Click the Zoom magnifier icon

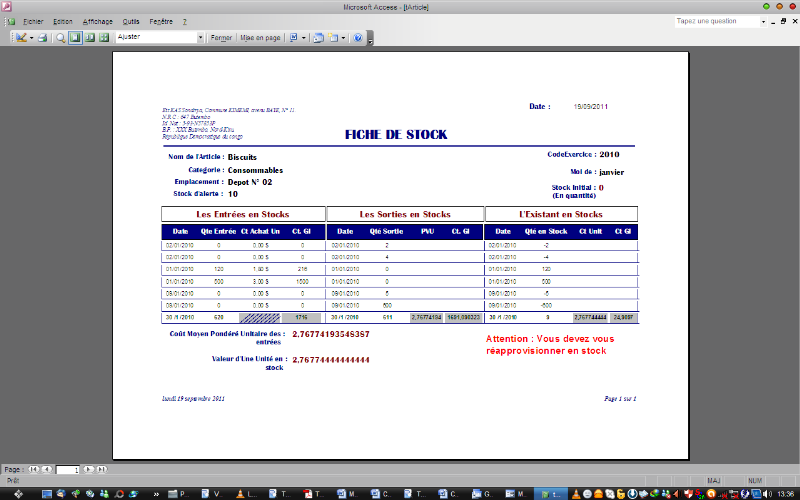point(61,38)
